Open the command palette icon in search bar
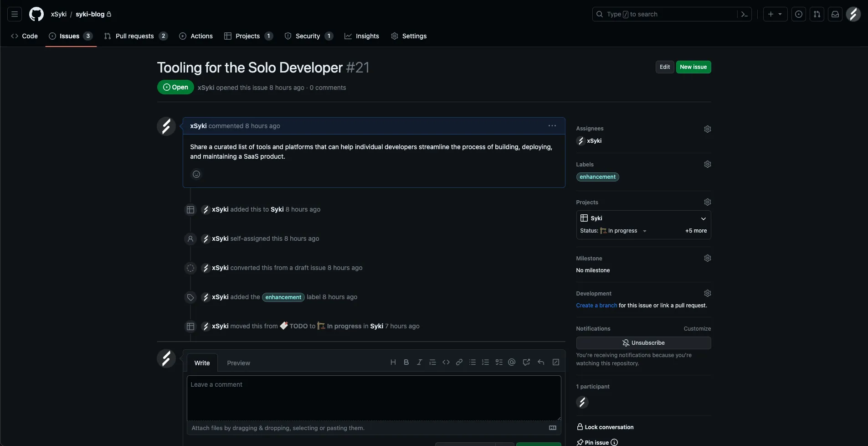868x446 pixels. (744, 14)
